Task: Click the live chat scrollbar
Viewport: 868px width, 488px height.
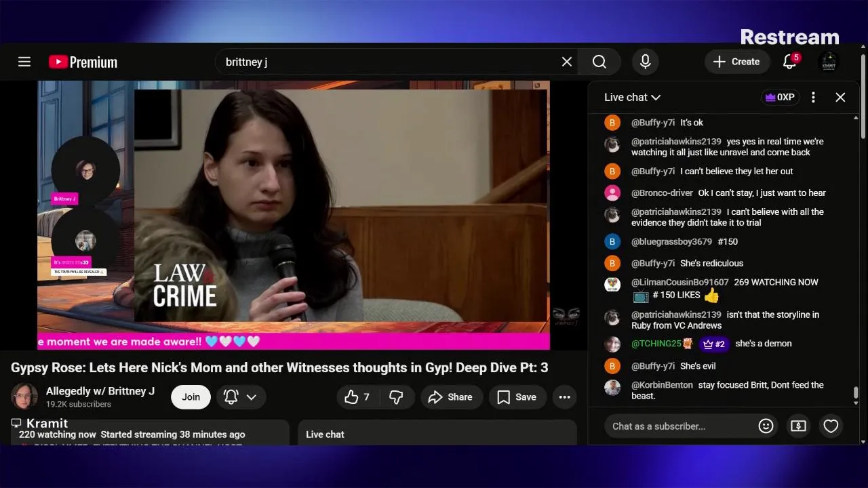Action: (856, 393)
